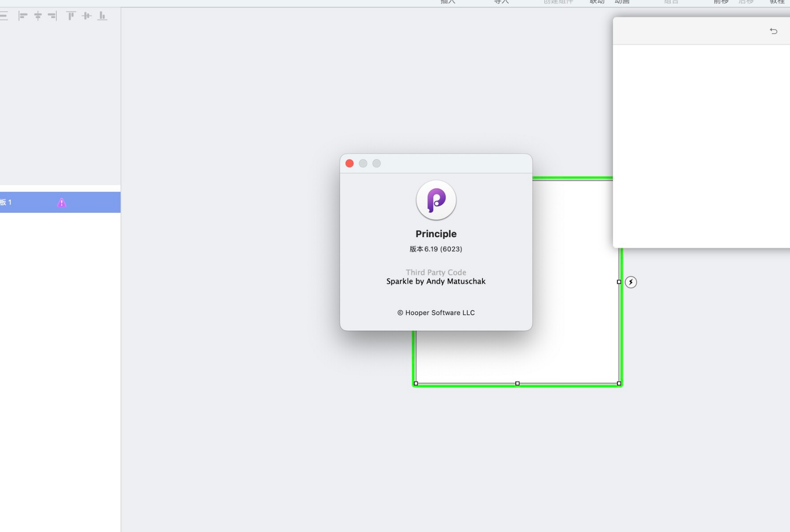Center selected layers vertically
This screenshot has height=532, width=790.
click(x=87, y=16)
